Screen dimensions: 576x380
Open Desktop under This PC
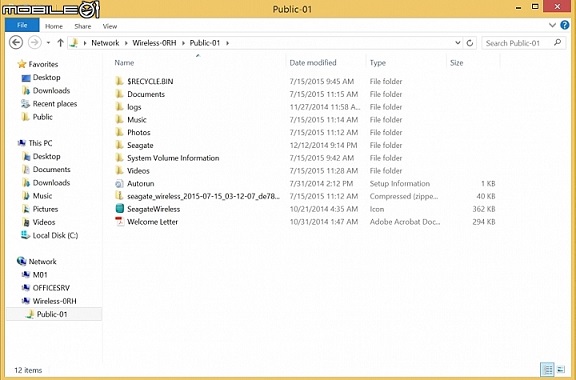pos(46,156)
